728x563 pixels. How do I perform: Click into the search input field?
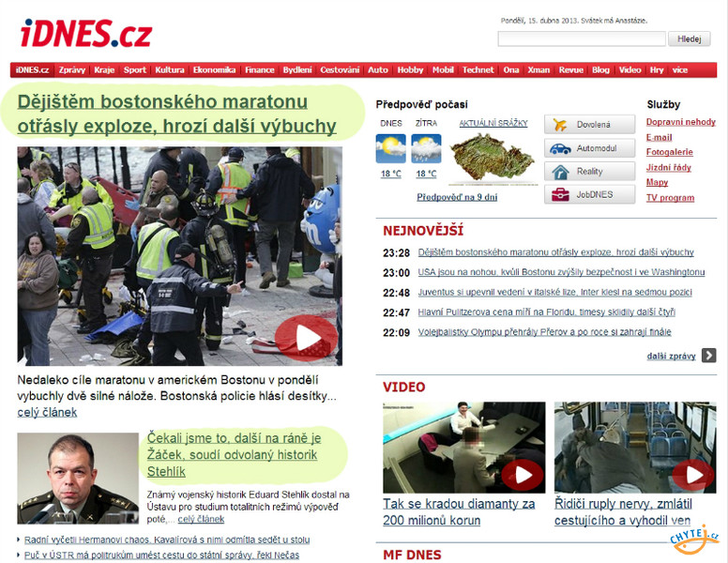582,39
